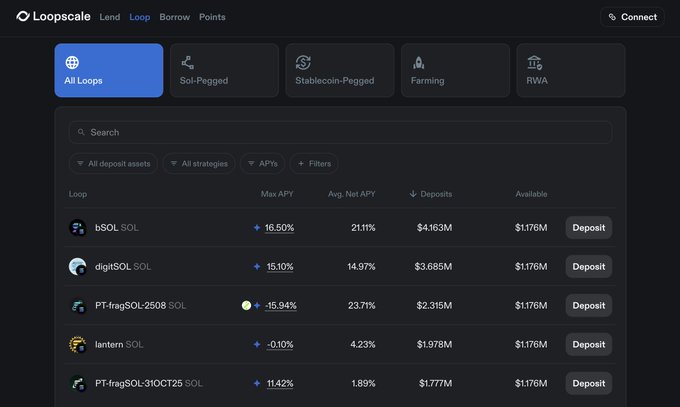Select the All Loops category tab

[x=109, y=70]
